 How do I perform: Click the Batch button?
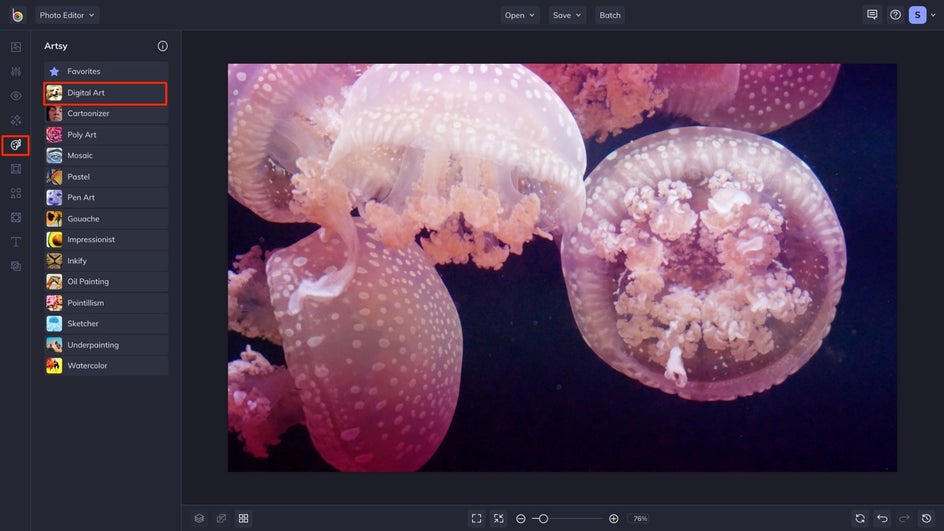pyautogui.click(x=610, y=15)
